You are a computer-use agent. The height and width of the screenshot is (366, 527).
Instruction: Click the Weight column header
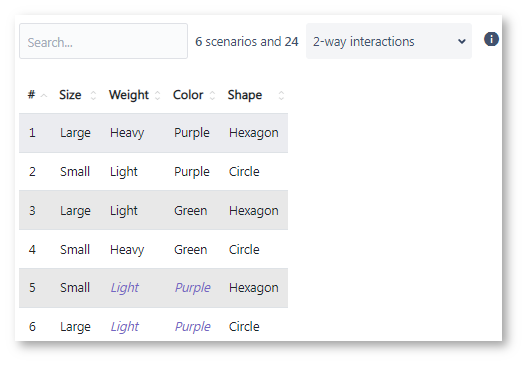coord(129,95)
